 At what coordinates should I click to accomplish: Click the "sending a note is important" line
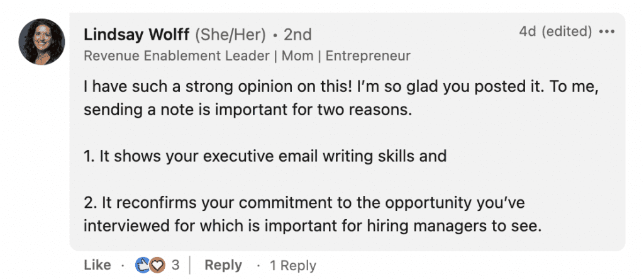[x=248, y=111]
